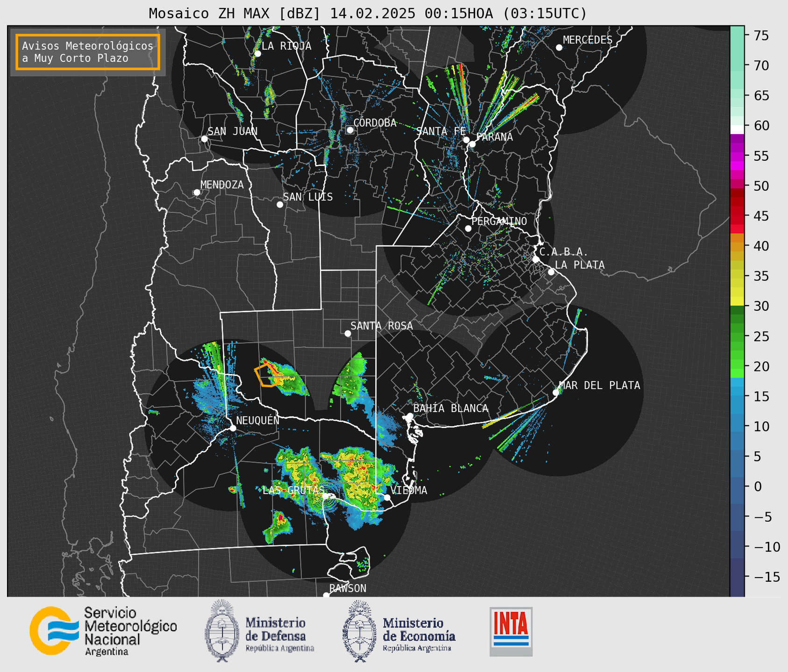The image size is (788, 672).
Task: Select the Santa Rosa city marker
Action: coord(348,334)
